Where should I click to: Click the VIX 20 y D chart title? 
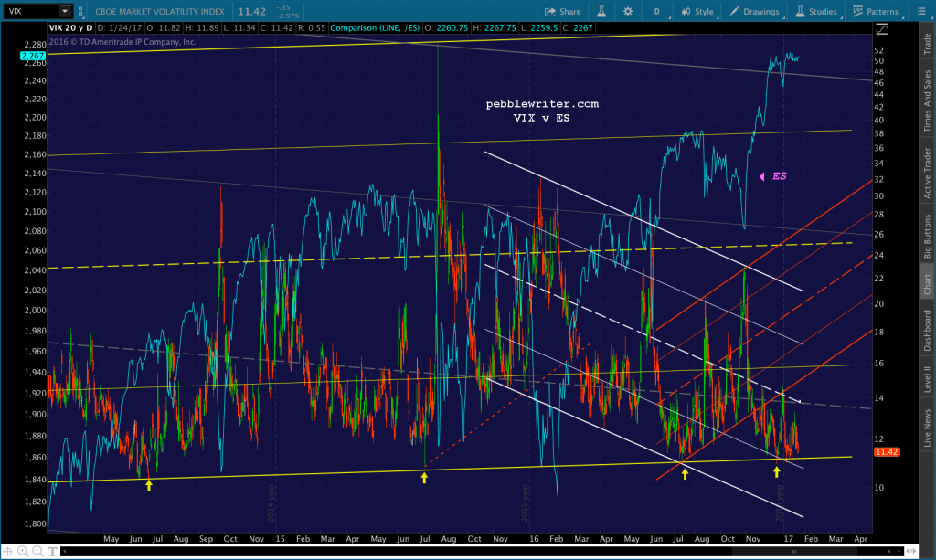70,28
